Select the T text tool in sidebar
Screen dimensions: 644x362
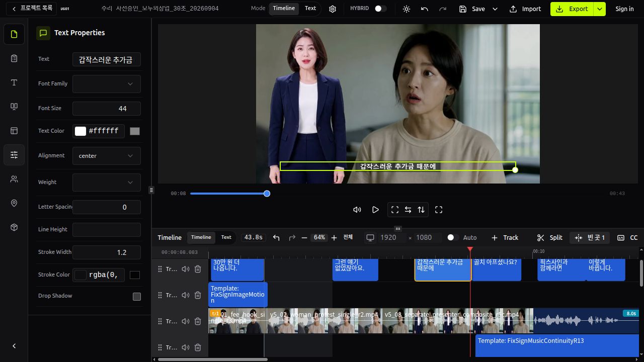14,82
